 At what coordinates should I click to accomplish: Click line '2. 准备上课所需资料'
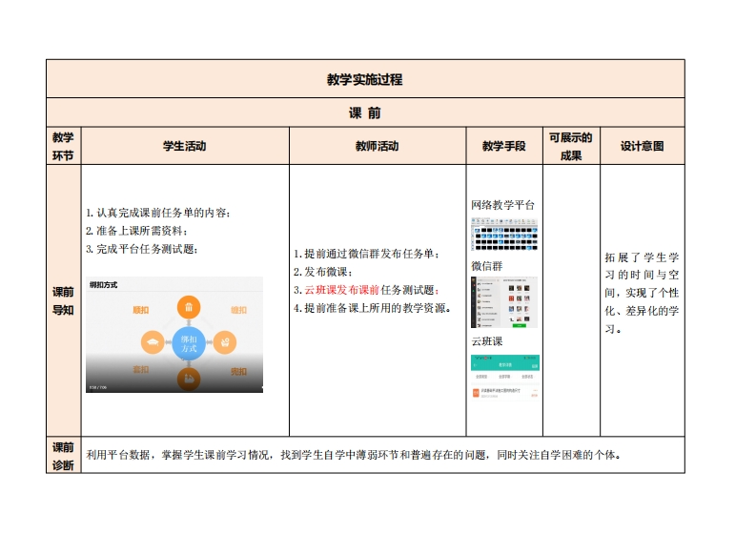pyautogui.click(x=137, y=231)
